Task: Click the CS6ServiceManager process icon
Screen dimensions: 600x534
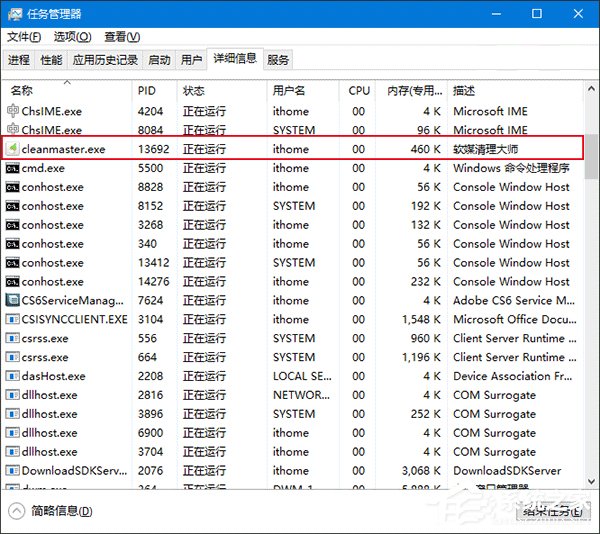Action: click(13, 300)
